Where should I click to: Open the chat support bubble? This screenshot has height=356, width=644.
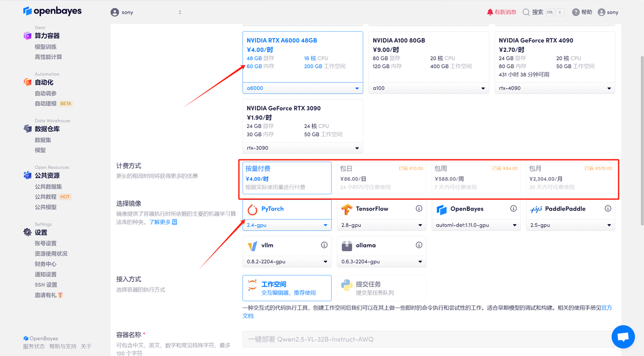tap(623, 337)
